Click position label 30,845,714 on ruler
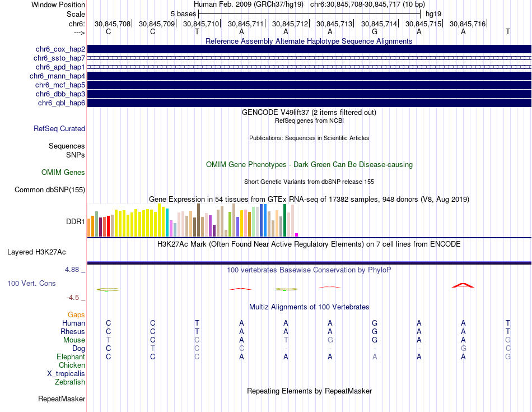Viewport: 532px width, 412px height. point(379,24)
